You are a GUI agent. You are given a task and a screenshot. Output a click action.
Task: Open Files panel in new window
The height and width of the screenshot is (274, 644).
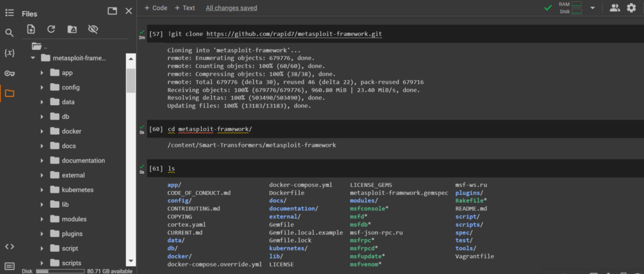pyautogui.click(x=112, y=11)
